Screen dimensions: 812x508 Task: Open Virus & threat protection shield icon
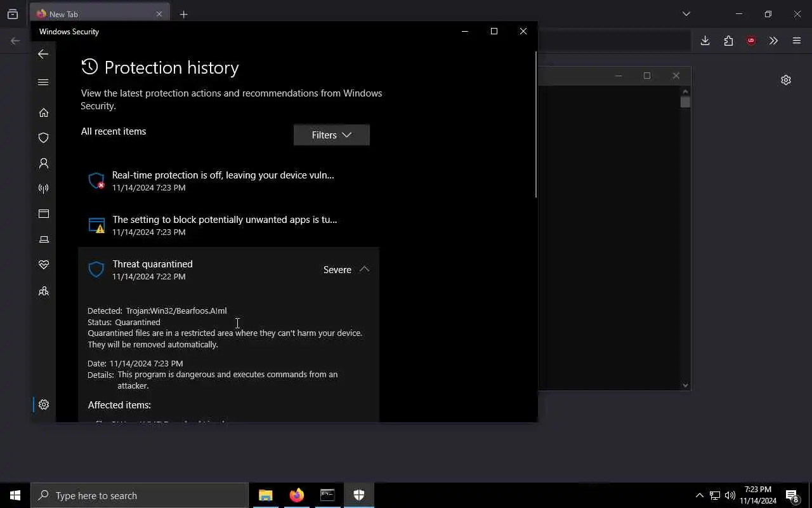tap(44, 138)
